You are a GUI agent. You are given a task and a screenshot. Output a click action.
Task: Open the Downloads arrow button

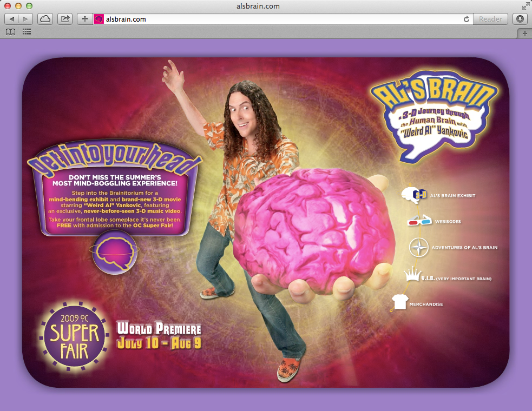click(x=520, y=19)
